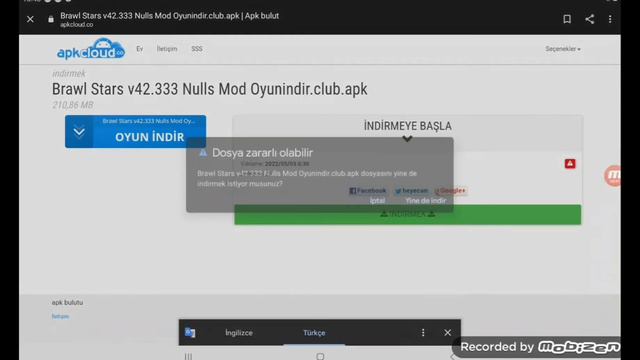Tap Yine de indir in the dialog

point(426,201)
